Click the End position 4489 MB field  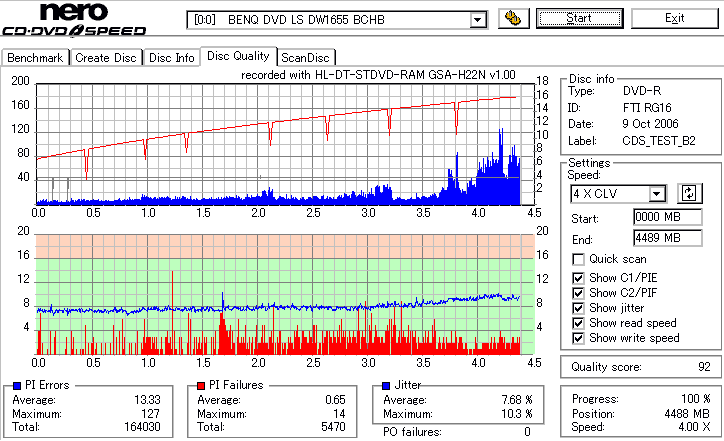[668, 238]
